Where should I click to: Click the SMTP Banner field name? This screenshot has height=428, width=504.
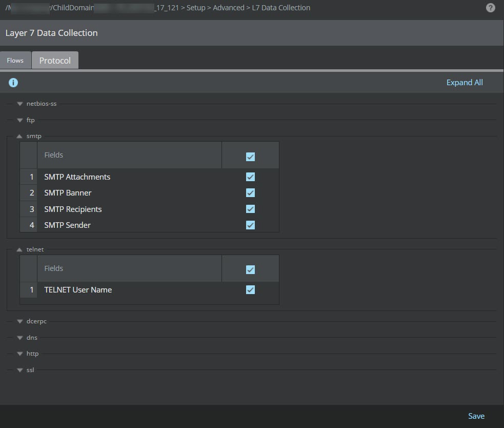(x=68, y=193)
